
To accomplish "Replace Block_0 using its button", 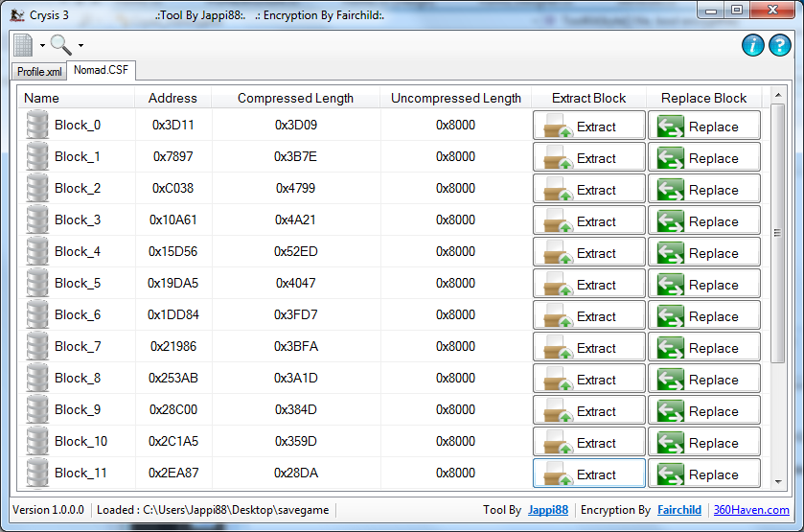I will [703, 127].
